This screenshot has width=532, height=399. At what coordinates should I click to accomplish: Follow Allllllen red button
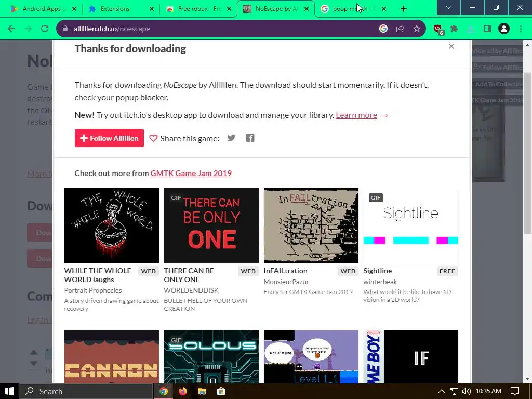tap(109, 138)
